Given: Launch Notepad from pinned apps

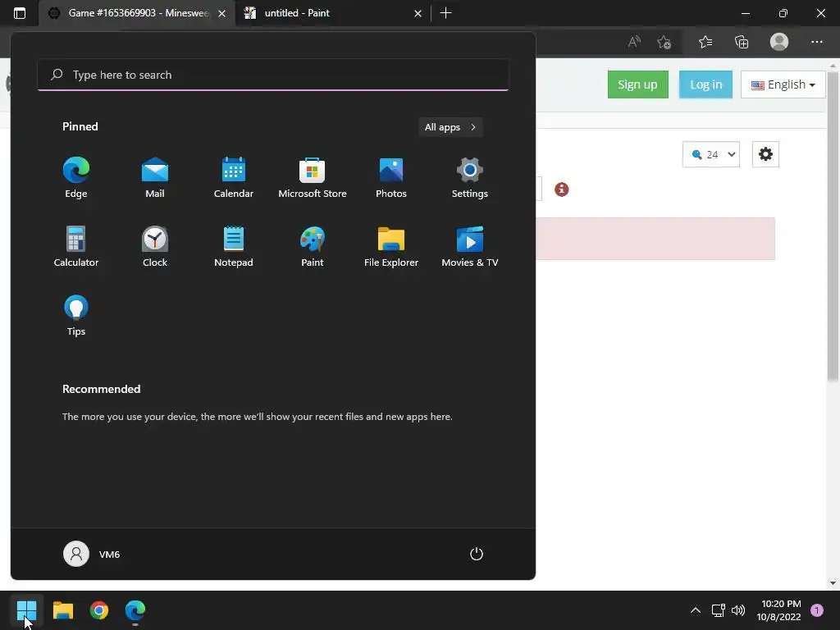Looking at the screenshot, I should point(234,246).
